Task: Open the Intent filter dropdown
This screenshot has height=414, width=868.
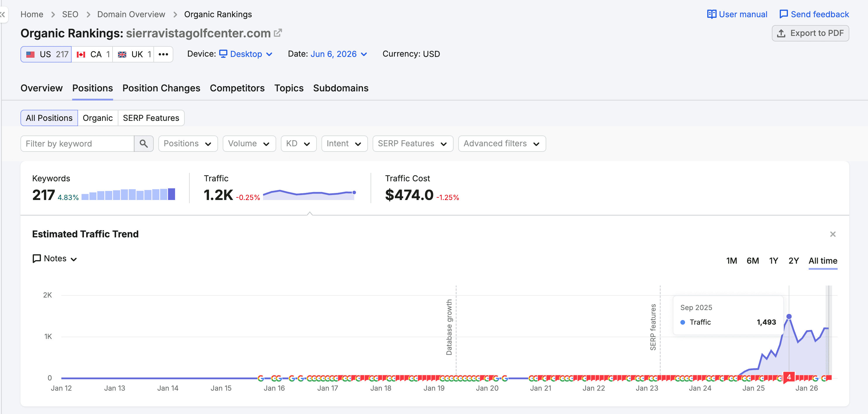Action: tap(344, 144)
